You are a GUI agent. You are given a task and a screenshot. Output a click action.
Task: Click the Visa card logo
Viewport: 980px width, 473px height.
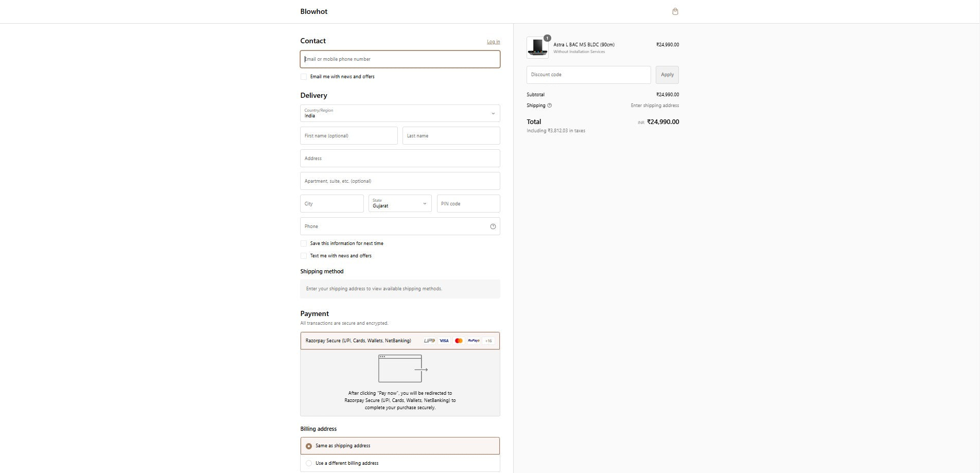point(444,341)
